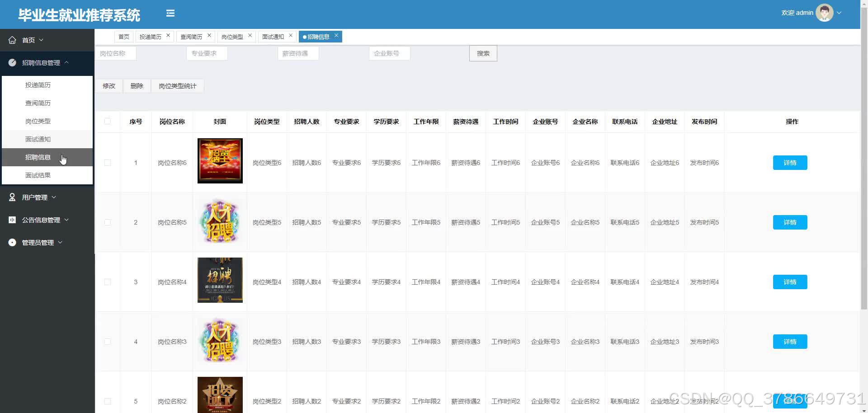Open cover image of 岗位名称3
This screenshot has width=868, height=413.
click(220, 340)
